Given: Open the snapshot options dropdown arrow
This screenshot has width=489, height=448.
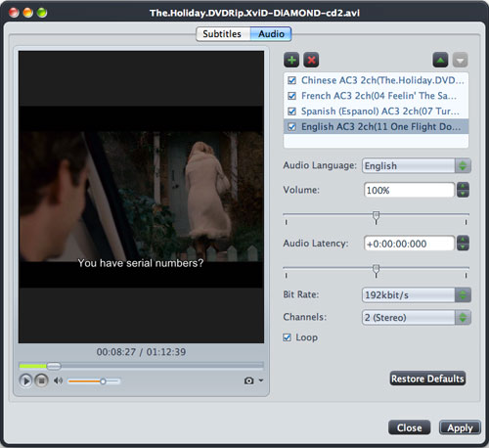Looking at the screenshot, I should (x=261, y=381).
